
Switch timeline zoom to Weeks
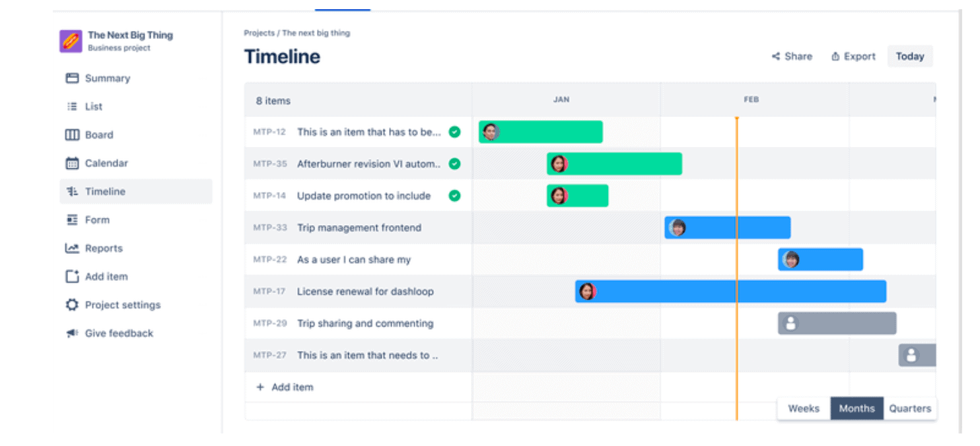pyautogui.click(x=804, y=408)
